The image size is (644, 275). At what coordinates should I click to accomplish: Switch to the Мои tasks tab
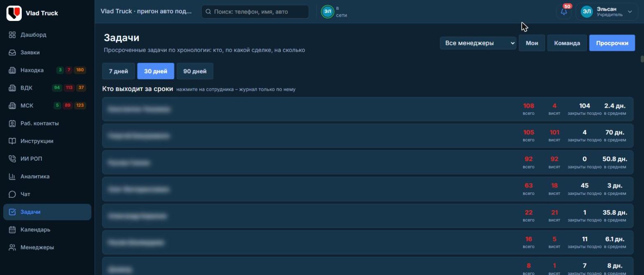click(x=532, y=43)
